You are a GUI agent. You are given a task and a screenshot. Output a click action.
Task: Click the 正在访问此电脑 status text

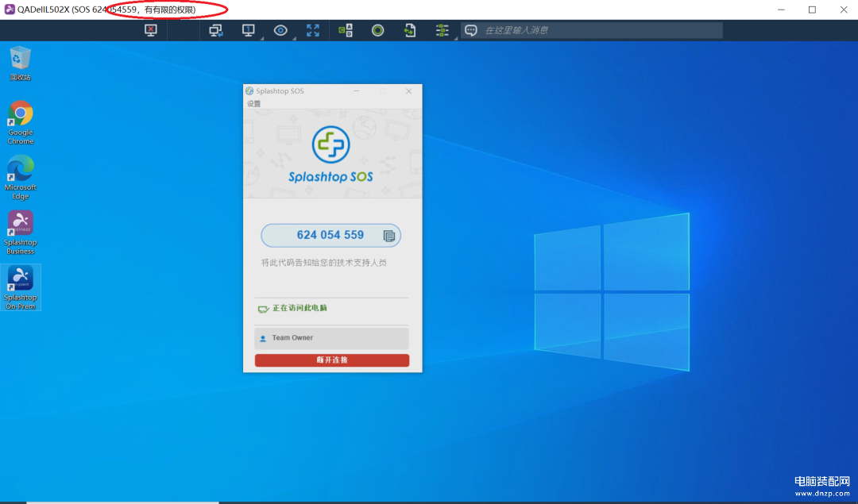tap(300, 308)
